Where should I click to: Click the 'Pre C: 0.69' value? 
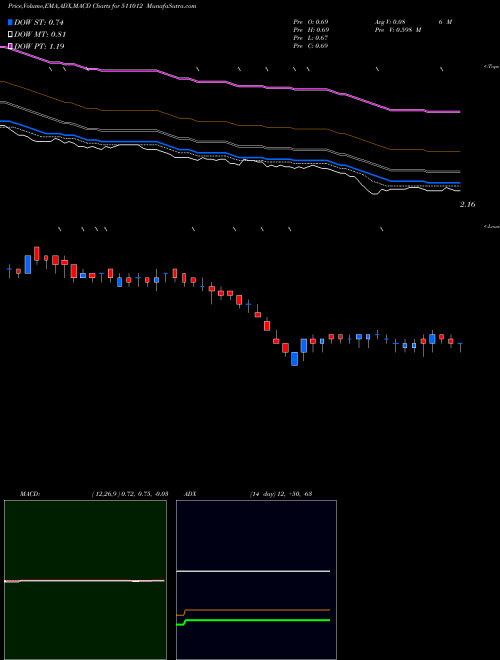coord(311,46)
